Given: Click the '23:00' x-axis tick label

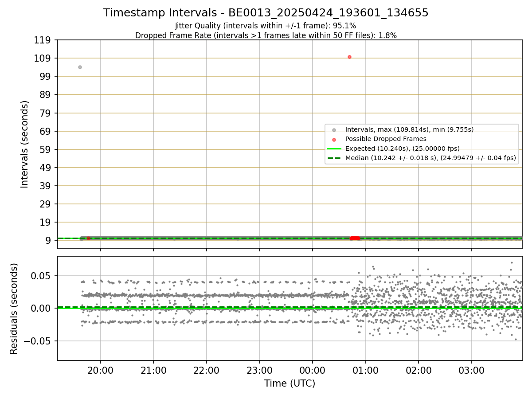Looking at the screenshot, I should point(259,371).
